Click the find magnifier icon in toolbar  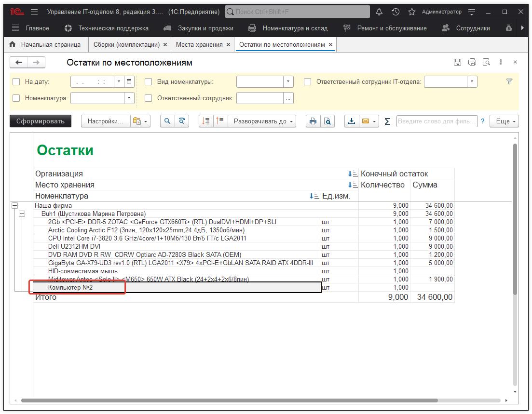167,121
